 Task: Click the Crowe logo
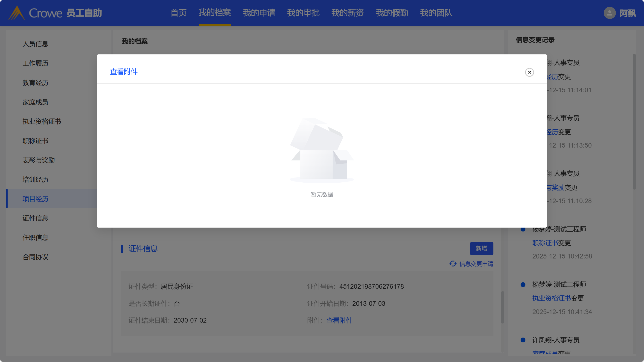(x=17, y=13)
